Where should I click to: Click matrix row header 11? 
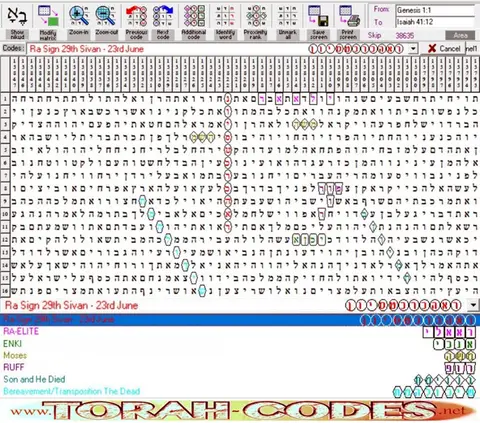tap(5, 227)
